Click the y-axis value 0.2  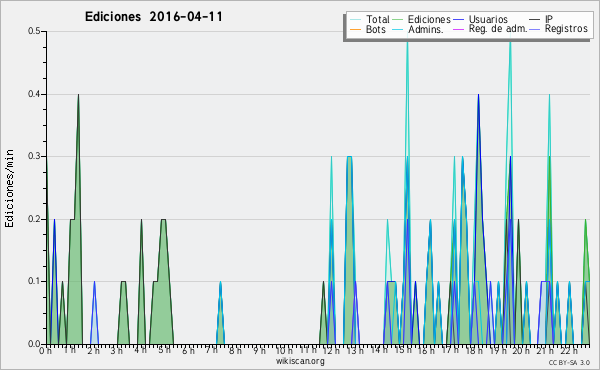pos(34,219)
